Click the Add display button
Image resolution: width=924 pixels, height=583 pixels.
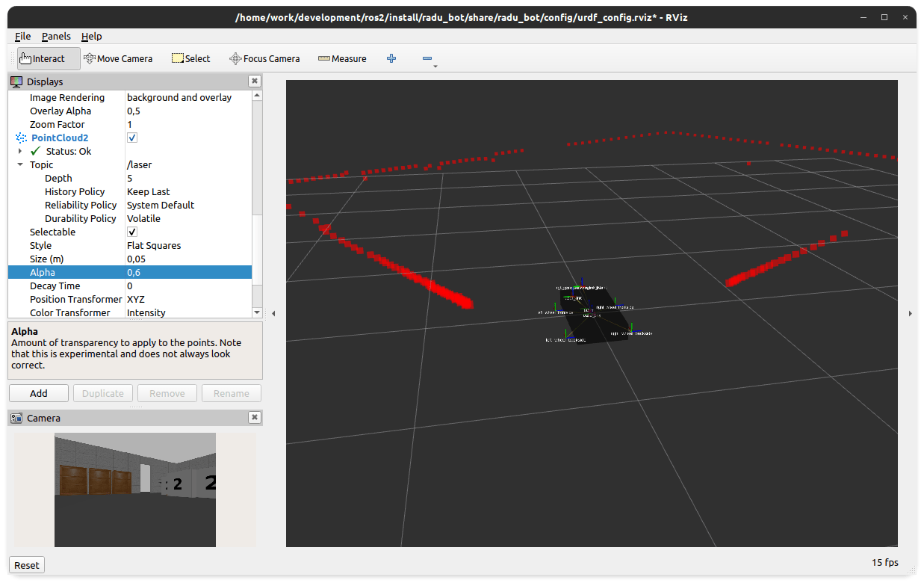coord(39,393)
